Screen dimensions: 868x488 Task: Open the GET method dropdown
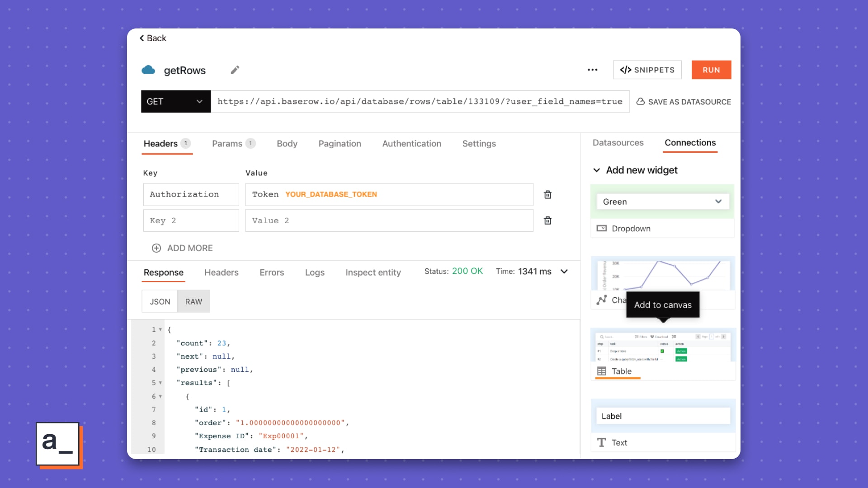coord(175,102)
